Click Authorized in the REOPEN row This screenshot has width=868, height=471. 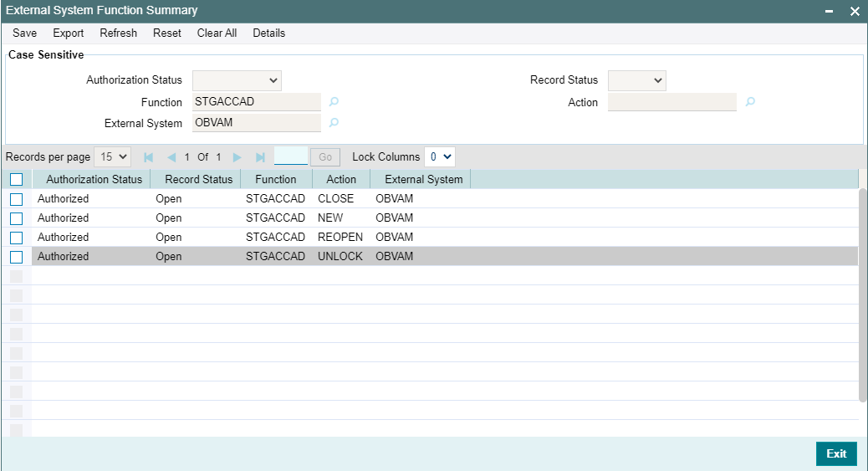click(63, 237)
